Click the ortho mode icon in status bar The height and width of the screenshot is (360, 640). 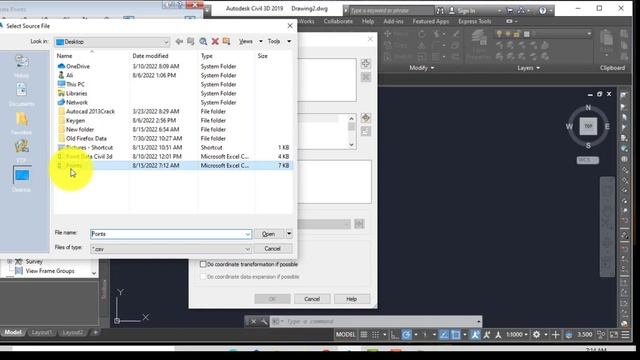[x=394, y=335]
